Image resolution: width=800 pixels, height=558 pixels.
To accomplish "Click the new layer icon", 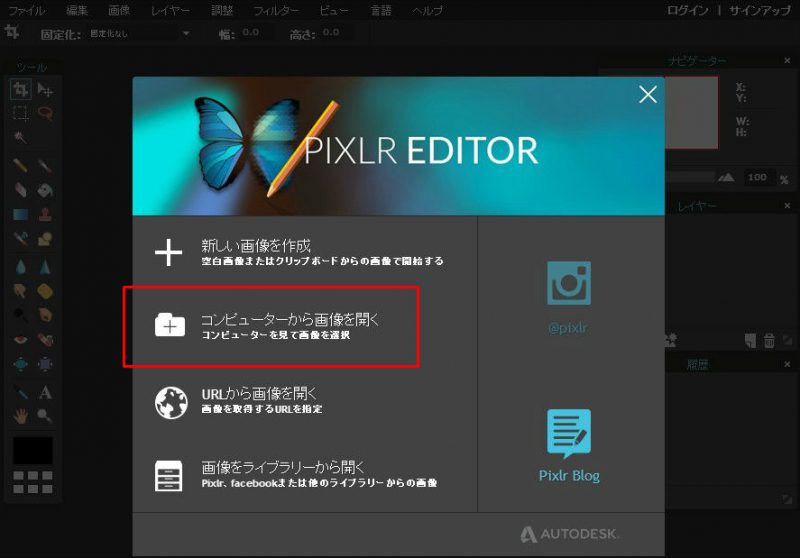I will (750, 341).
